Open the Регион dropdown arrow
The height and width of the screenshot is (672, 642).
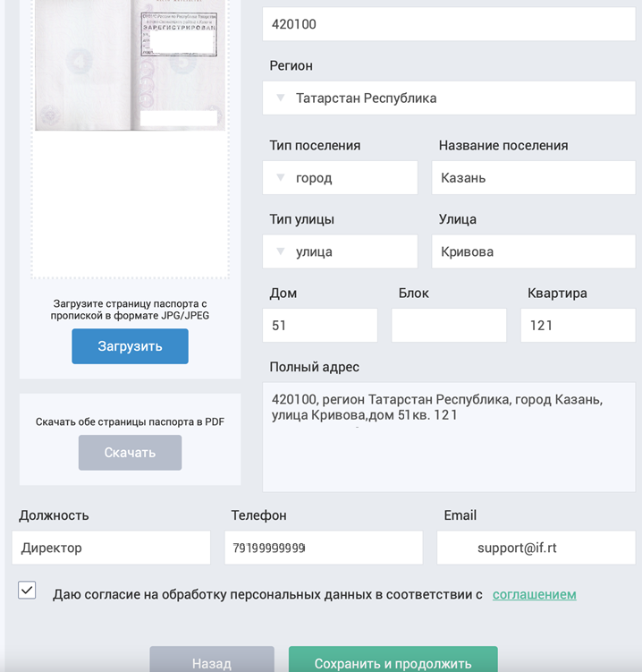(281, 98)
